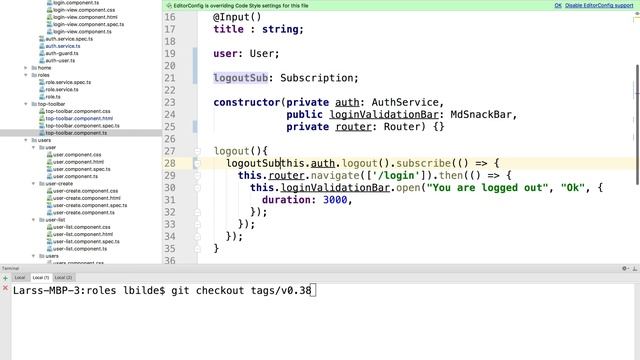The width and height of the screenshot is (640, 360).
Task: Open user.component.css file
Action: pyautogui.click(x=74, y=155)
